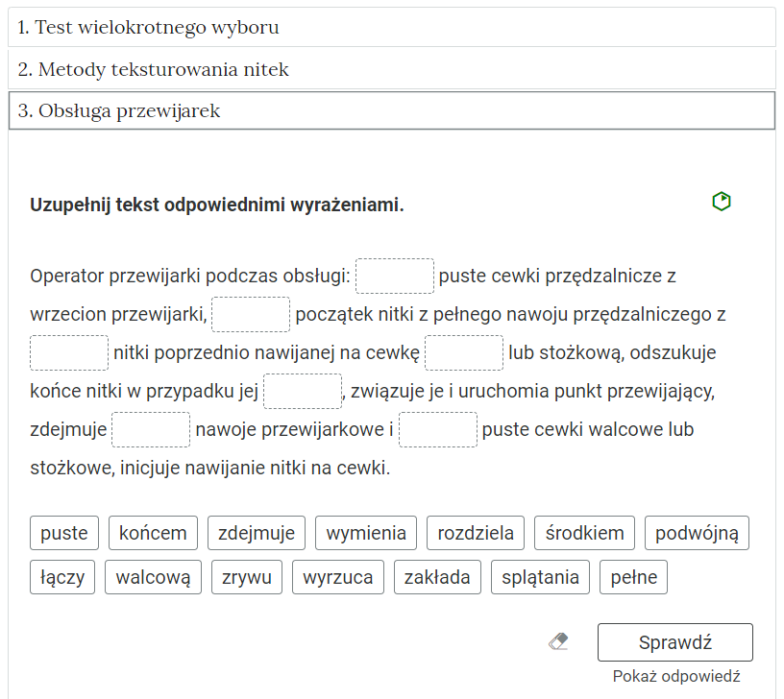Click the first blank after 'podczas obsługi:'
The height and width of the screenshot is (699, 784).
click(394, 276)
